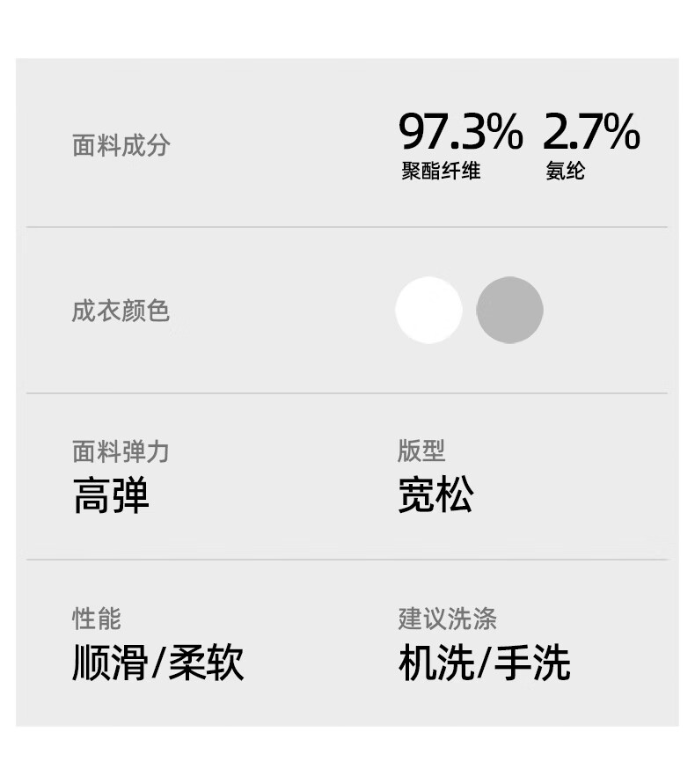
Task: Click the 面料弹力 heading
Action: click(121, 451)
